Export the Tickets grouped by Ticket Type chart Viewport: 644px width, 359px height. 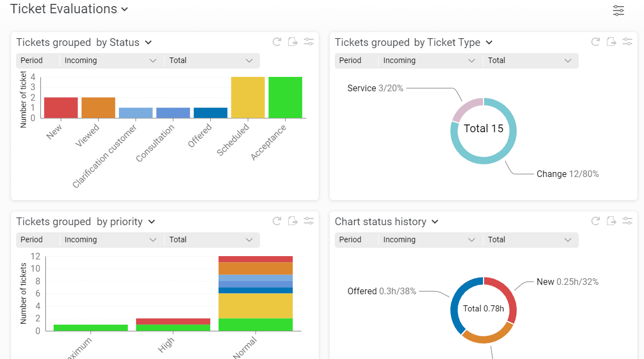pyautogui.click(x=611, y=42)
